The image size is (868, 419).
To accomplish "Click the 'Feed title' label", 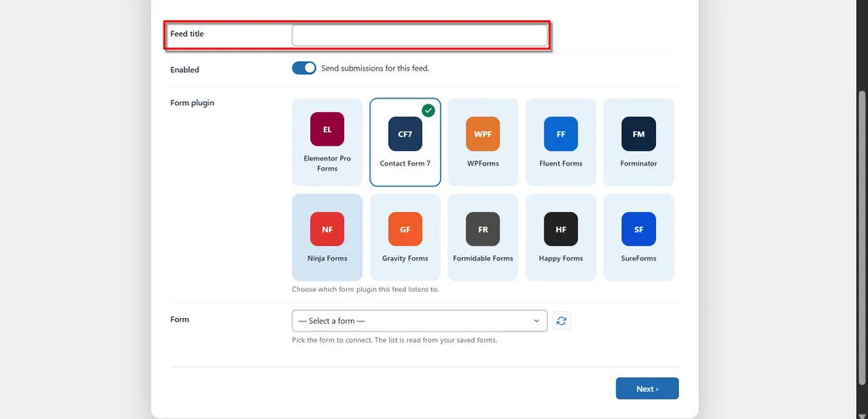I will (187, 34).
